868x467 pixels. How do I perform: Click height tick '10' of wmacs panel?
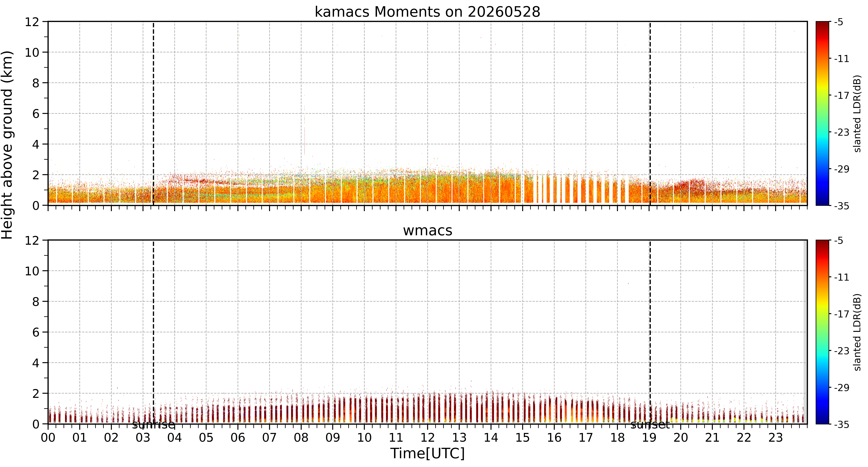[32, 271]
